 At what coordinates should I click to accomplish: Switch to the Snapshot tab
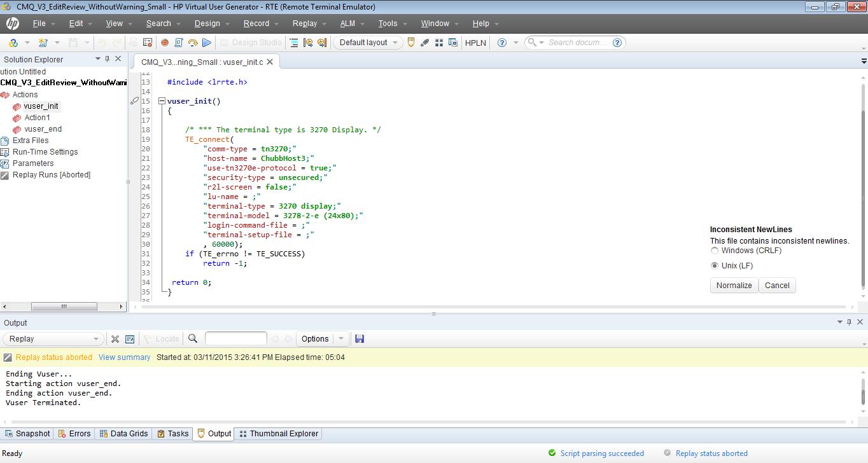(x=27, y=434)
